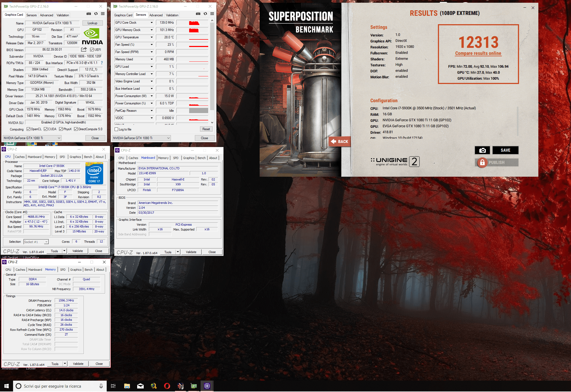Open the Mail app on the taskbar
This screenshot has height=392, width=571.
[140, 386]
